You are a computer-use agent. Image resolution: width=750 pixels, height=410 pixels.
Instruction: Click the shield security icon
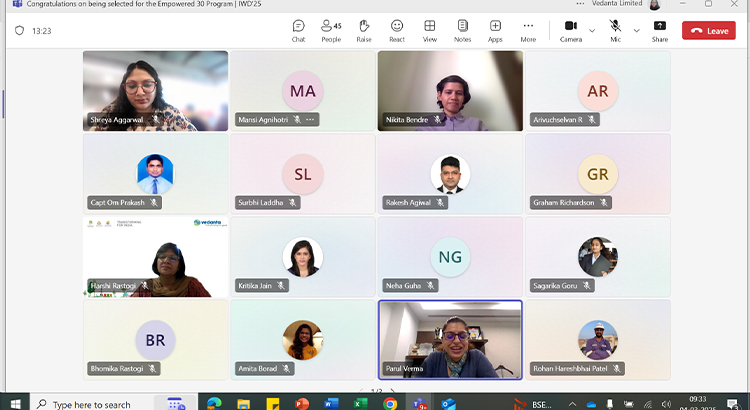[19, 31]
